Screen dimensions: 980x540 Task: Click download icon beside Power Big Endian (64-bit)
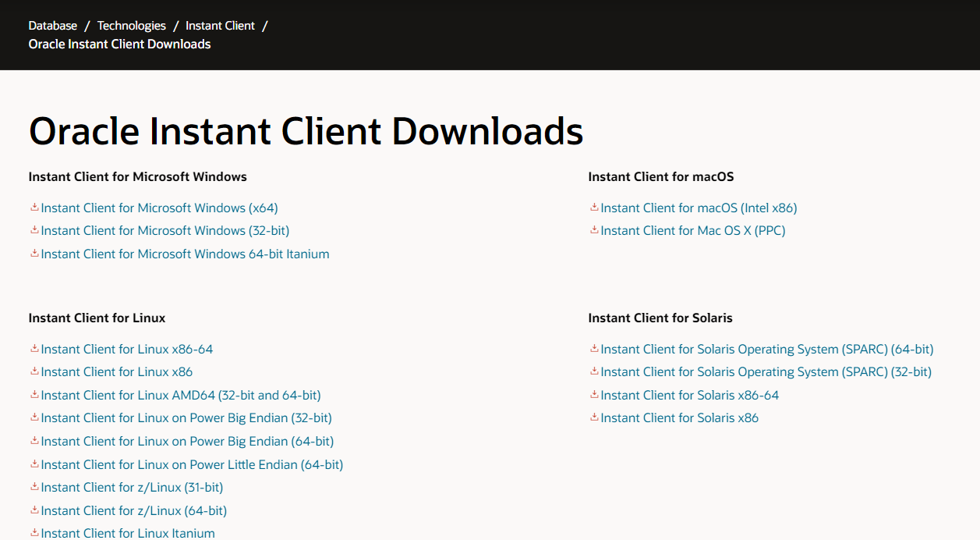coord(34,441)
